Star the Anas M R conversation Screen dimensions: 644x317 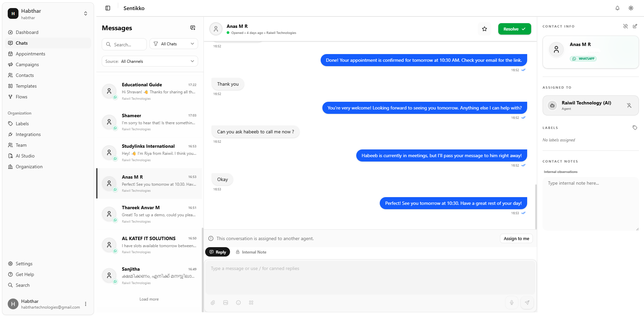[484, 29]
